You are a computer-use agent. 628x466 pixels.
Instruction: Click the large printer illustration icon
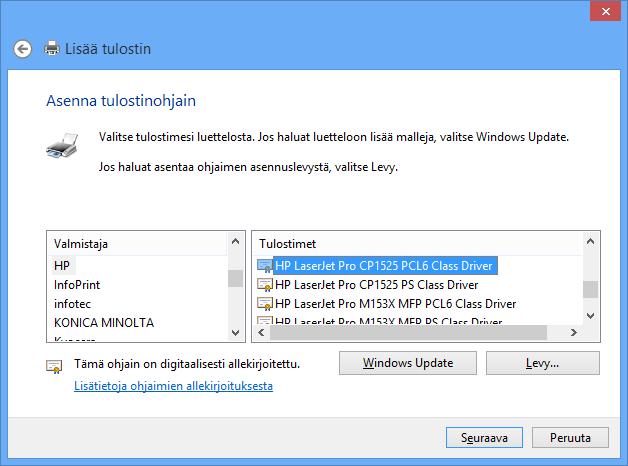click(62, 145)
